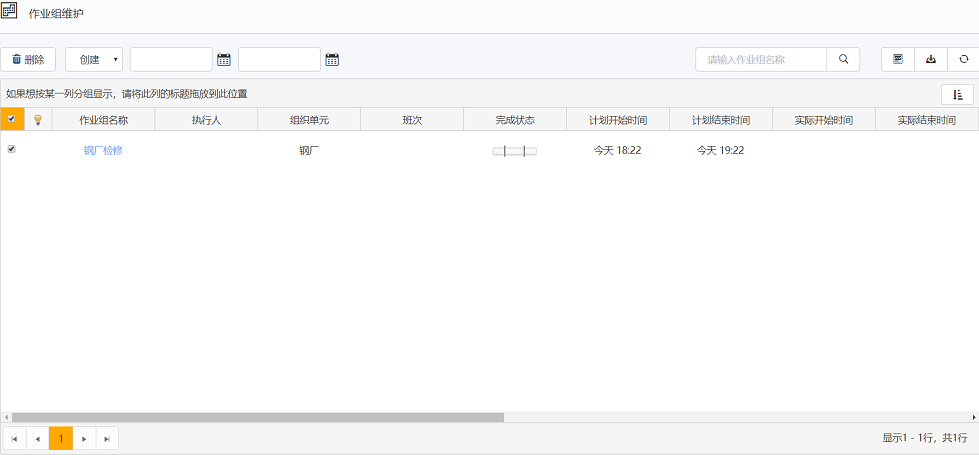The width and height of the screenshot is (979, 455).
Task: Click the 删除 button
Action: click(28, 60)
